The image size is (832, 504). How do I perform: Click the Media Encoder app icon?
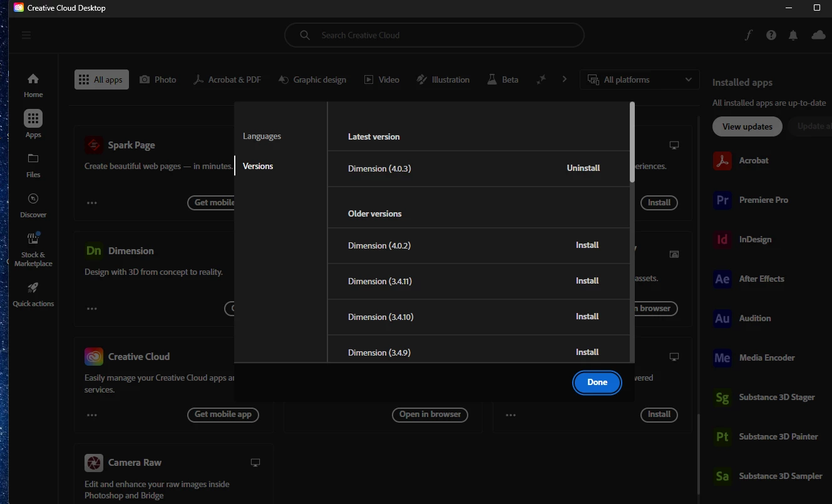pos(722,357)
